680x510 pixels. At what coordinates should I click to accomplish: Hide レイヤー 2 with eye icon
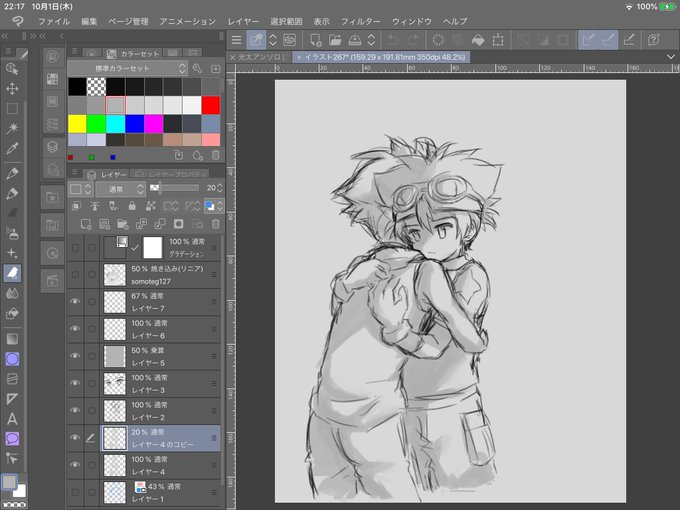point(75,410)
